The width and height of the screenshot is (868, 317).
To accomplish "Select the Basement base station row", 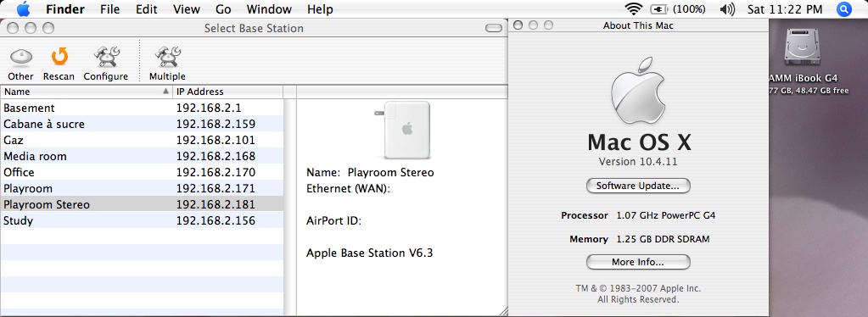I will pos(142,108).
